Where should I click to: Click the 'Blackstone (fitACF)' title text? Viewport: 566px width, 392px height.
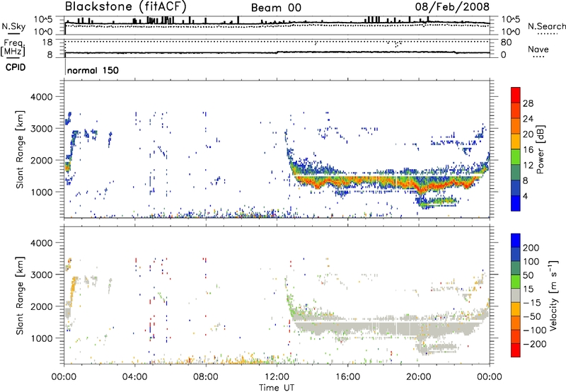pos(126,7)
